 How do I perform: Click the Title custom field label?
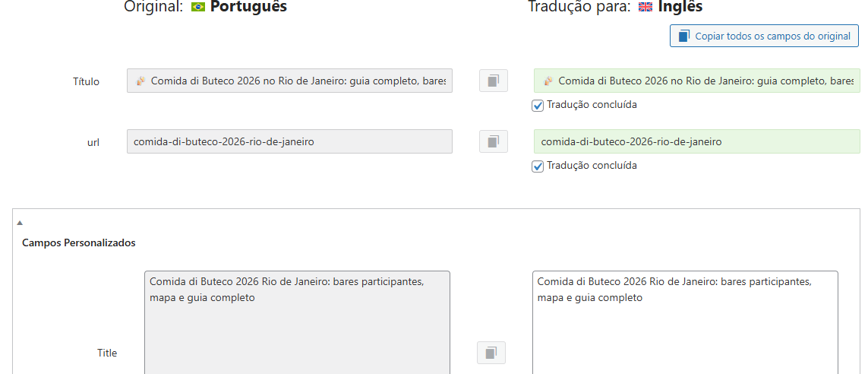(107, 353)
